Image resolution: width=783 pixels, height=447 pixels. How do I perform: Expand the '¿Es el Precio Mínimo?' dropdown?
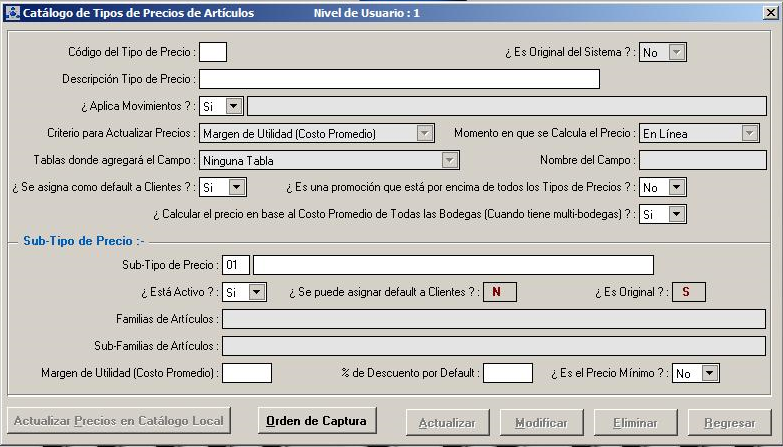click(710, 373)
